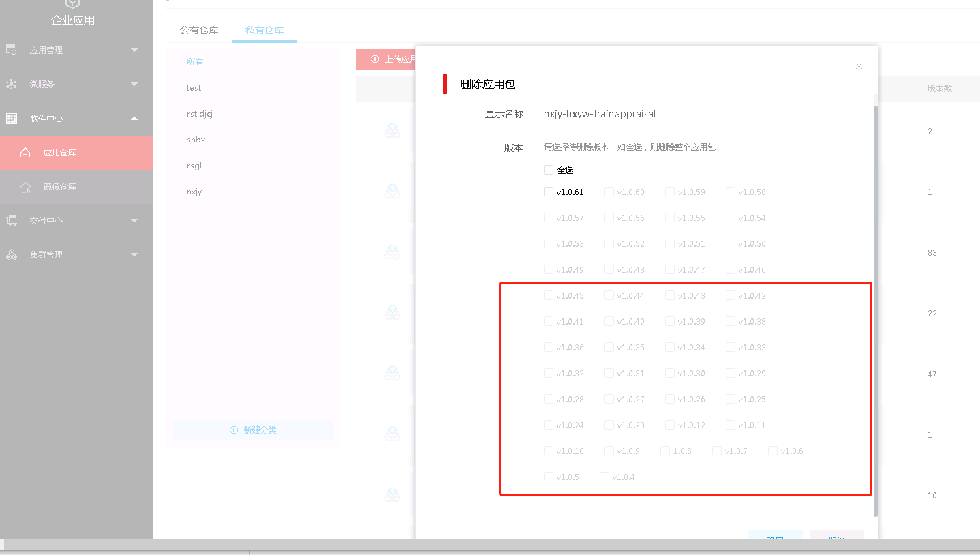Click app icon in row with version count 47

click(x=393, y=374)
